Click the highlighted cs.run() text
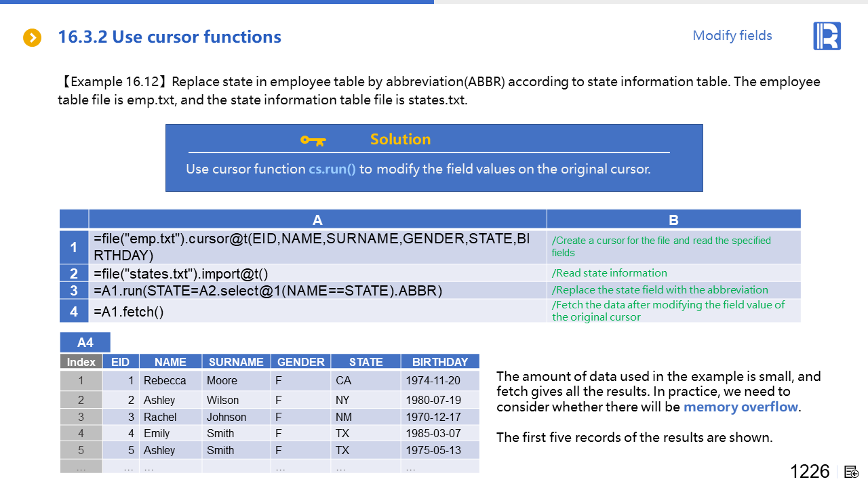 pos(332,169)
